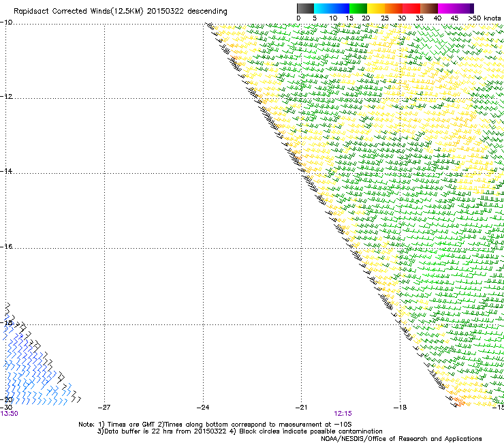Image resolution: width=504 pixels, height=443 pixels.
Task: Select the yellow 20–25 knots legend swatch
Action: click(x=376, y=8)
